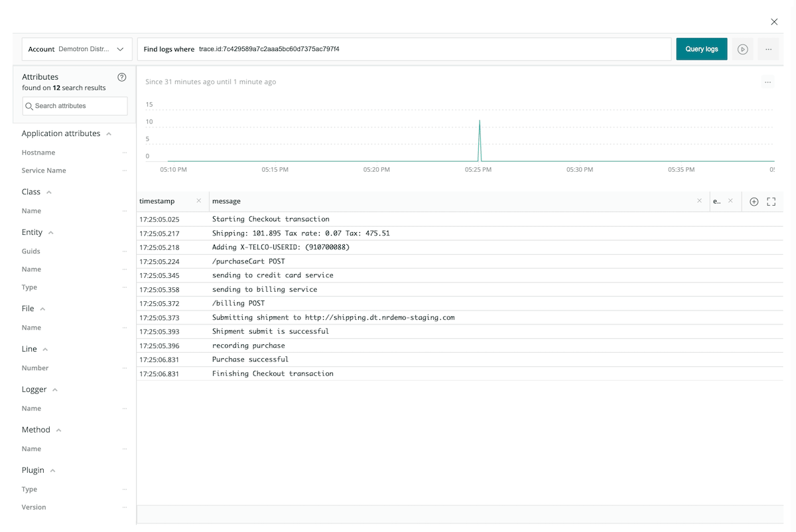Screen dimensions: 796x532
Task: Open the /purchaseCart POST log row
Action: pyautogui.click(x=460, y=261)
